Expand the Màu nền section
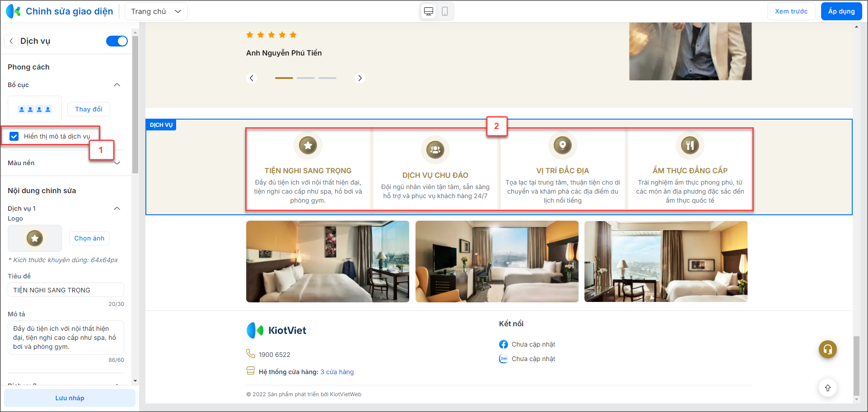868x412 pixels. coord(117,163)
